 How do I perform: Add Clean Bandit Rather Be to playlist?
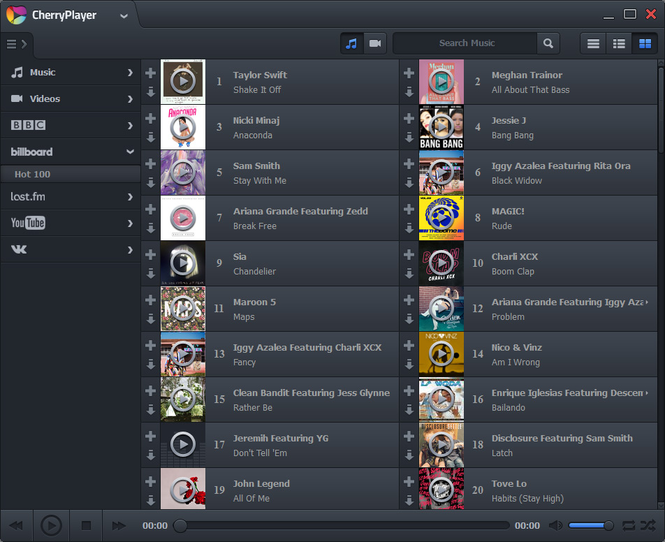(151, 391)
